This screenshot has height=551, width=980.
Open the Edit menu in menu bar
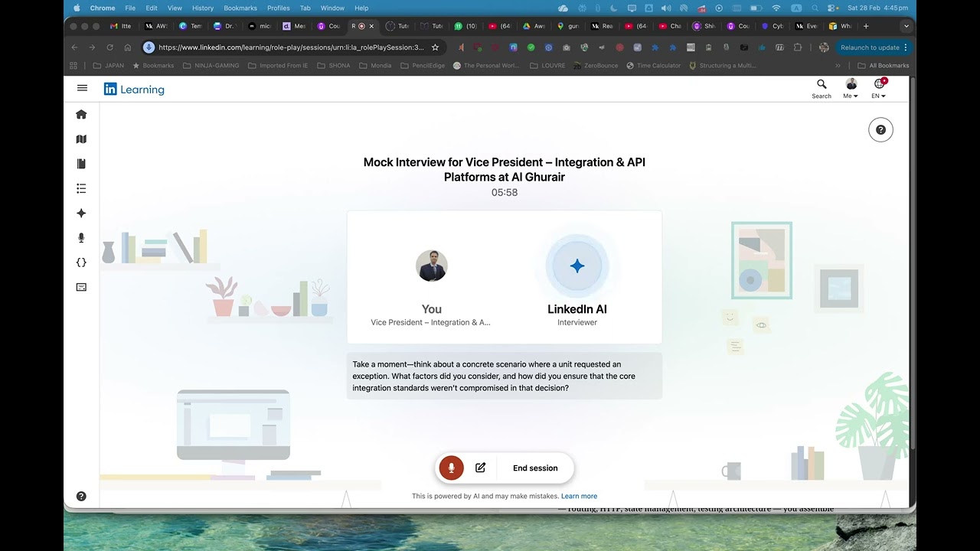[152, 8]
